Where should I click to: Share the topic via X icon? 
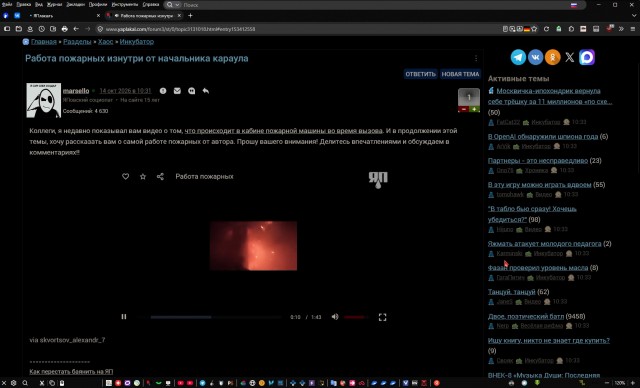[x=569, y=57]
